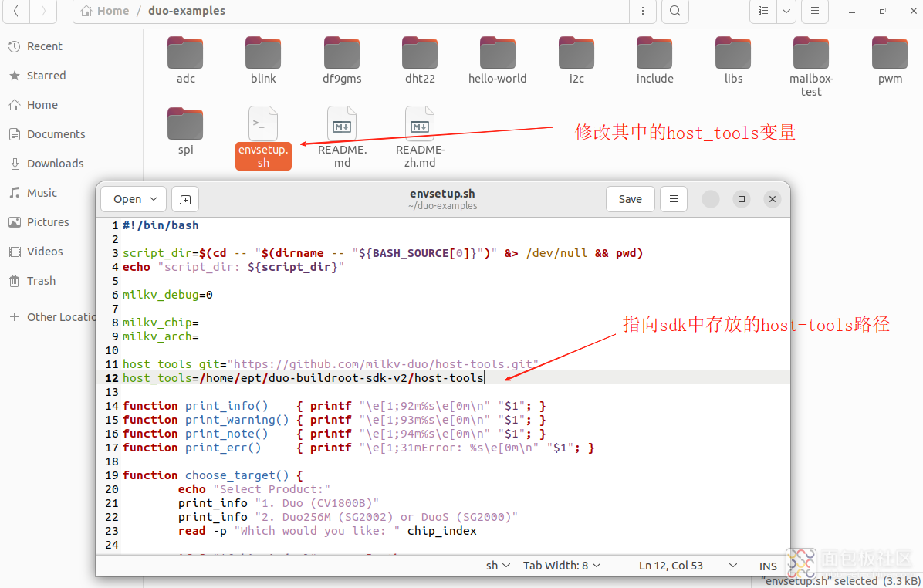Click on function choose_target() line

pyautogui.click(x=212, y=475)
